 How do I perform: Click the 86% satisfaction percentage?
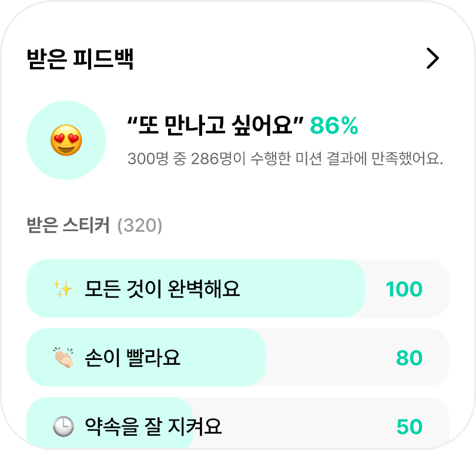(334, 125)
